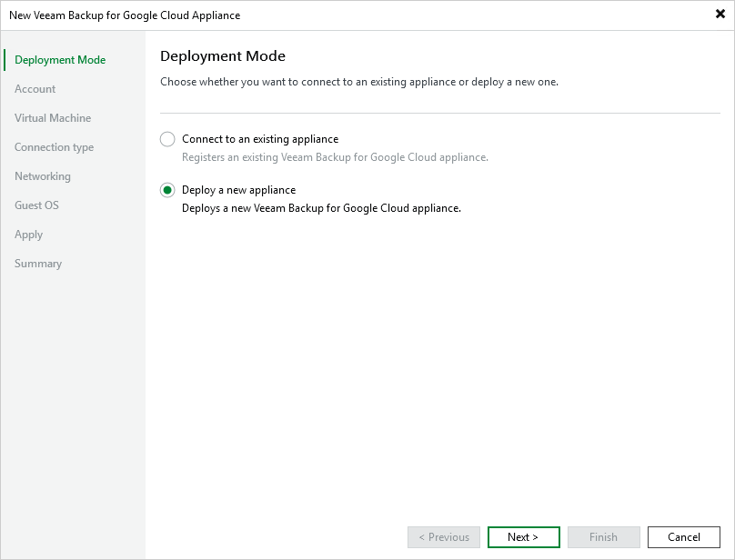This screenshot has height=560, width=735.
Task: Click the Deployment Mode page heading
Action: click(x=223, y=56)
